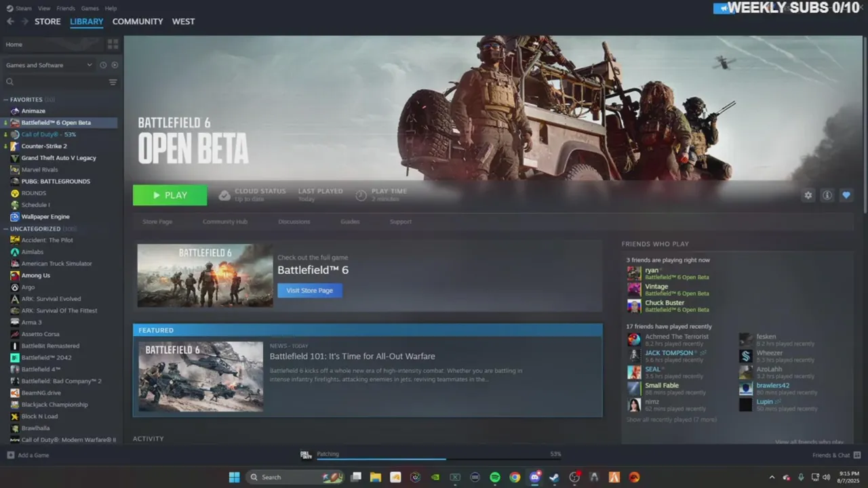Image resolution: width=868 pixels, height=488 pixels.
Task: Click the library search magnifier icon
Action: 10,82
